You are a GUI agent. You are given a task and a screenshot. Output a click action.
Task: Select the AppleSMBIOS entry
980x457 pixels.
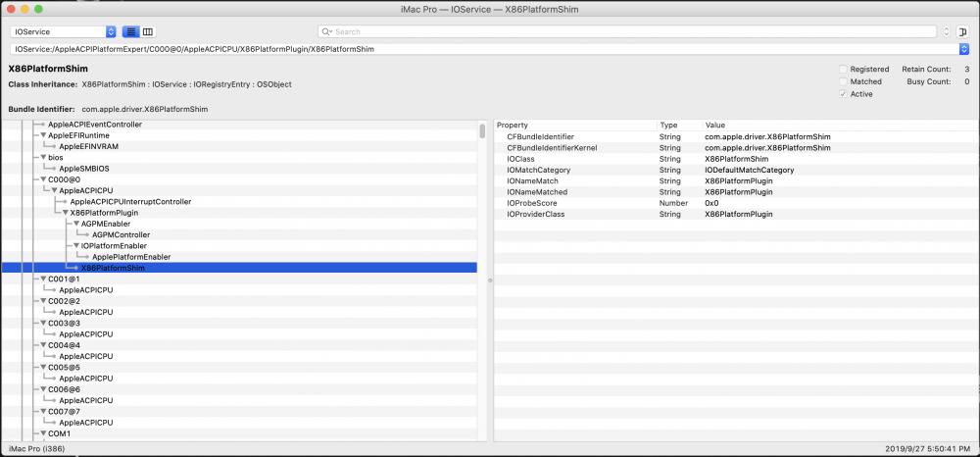(85, 169)
